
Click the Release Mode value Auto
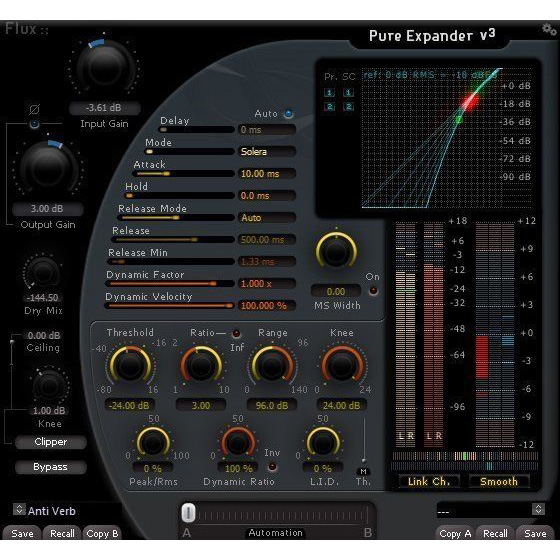tap(267, 218)
